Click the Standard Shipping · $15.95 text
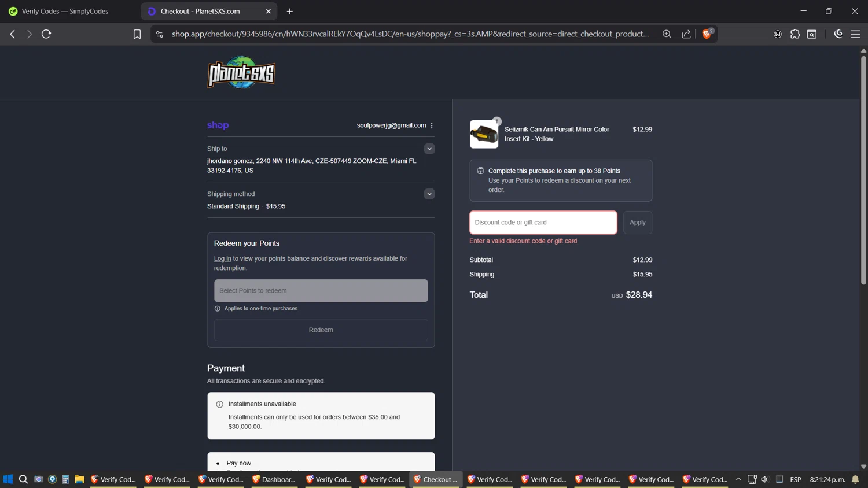 click(x=246, y=206)
